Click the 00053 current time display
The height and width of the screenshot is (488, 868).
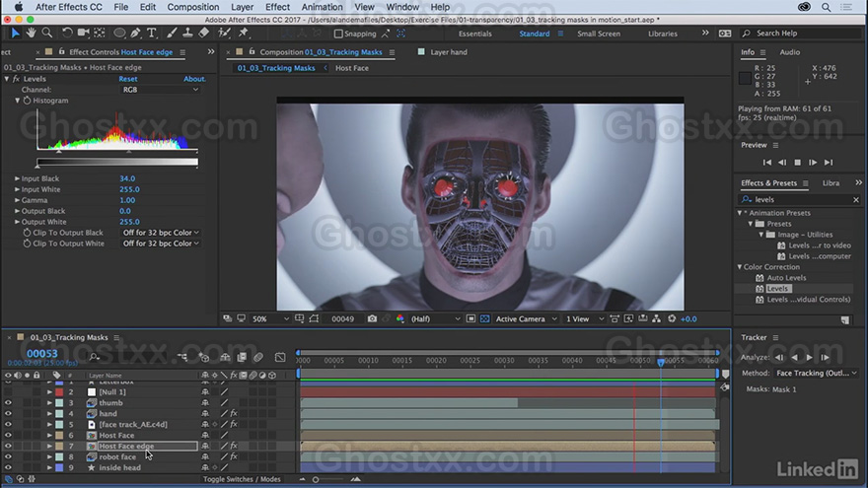tap(42, 353)
